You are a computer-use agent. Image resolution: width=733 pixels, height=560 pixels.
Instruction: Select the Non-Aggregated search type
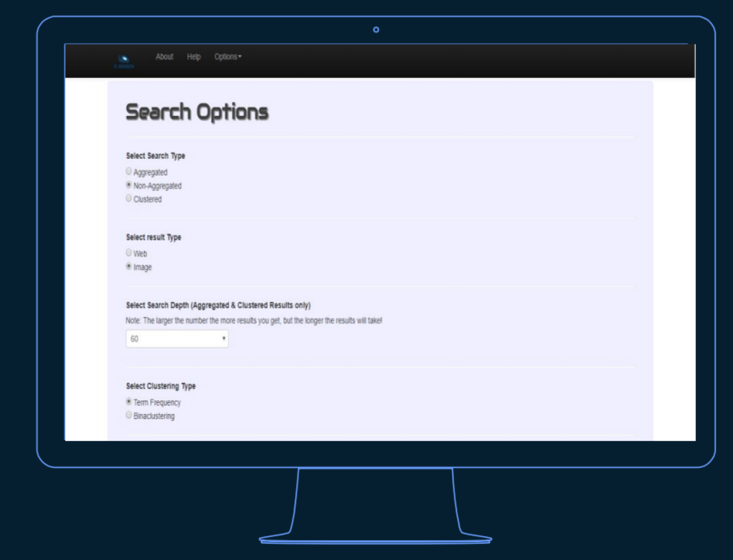coord(128,185)
